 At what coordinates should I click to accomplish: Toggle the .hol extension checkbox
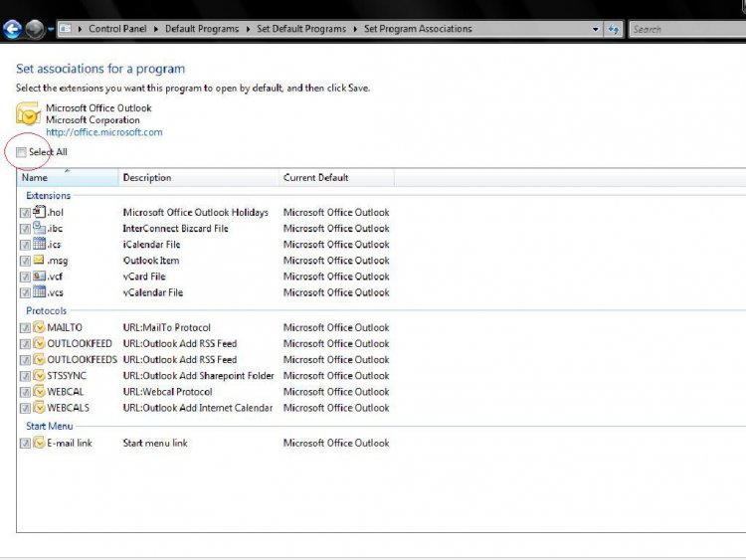(x=25, y=213)
